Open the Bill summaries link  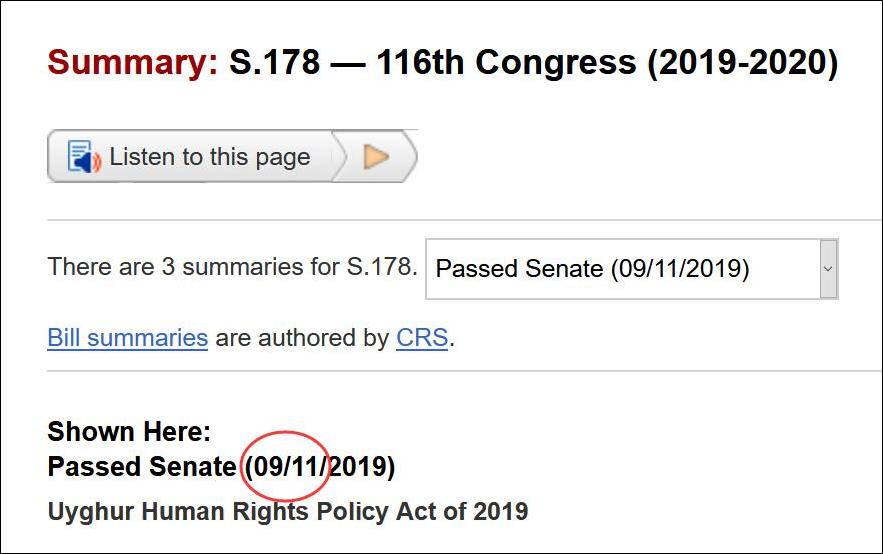click(x=127, y=338)
